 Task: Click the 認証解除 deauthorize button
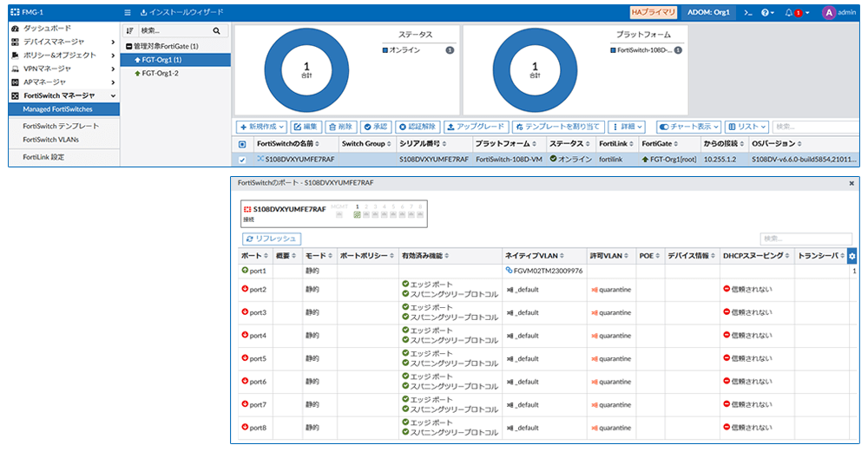coord(418,127)
